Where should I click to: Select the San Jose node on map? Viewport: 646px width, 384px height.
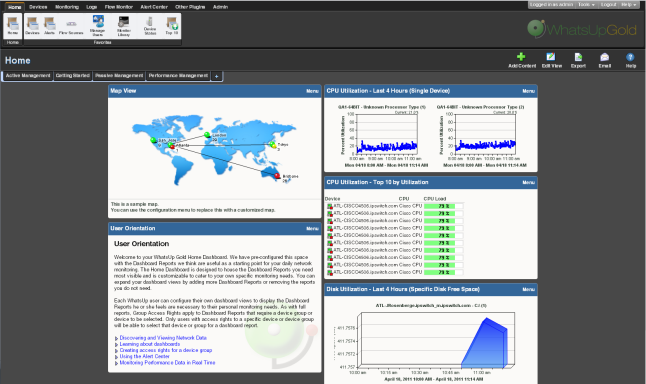154,140
